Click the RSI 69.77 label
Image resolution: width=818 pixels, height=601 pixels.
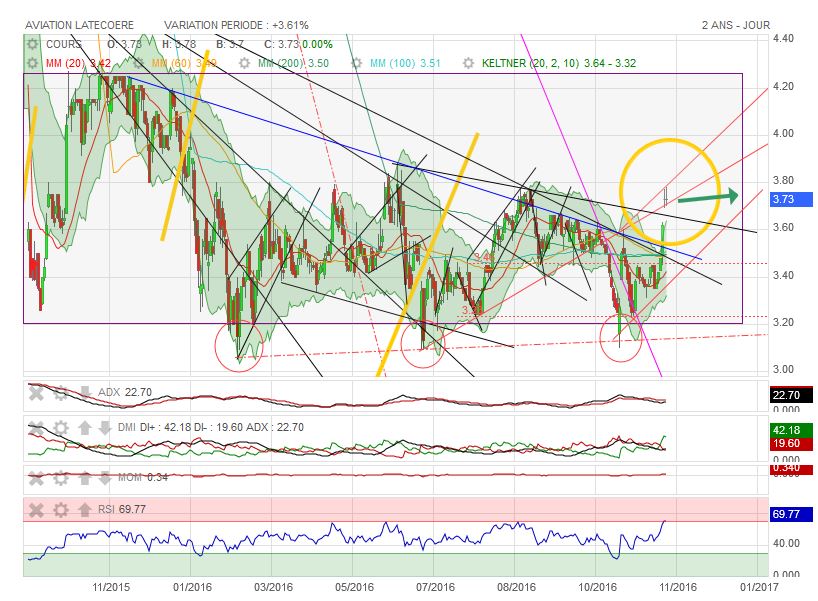[122, 509]
